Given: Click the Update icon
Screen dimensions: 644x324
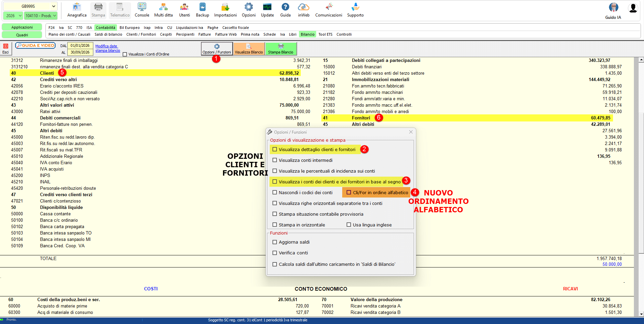Looking at the screenshot, I should pos(267,10).
